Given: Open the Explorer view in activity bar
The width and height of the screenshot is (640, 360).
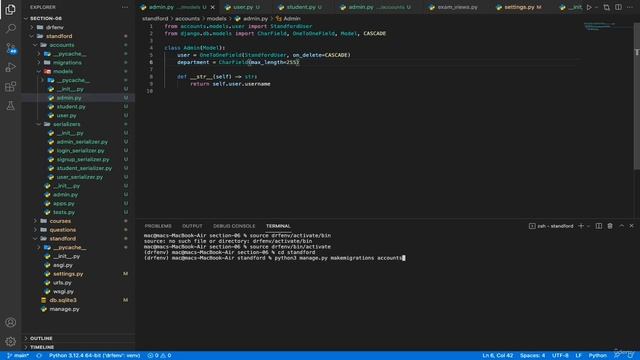Looking at the screenshot, I should [x=11, y=9].
